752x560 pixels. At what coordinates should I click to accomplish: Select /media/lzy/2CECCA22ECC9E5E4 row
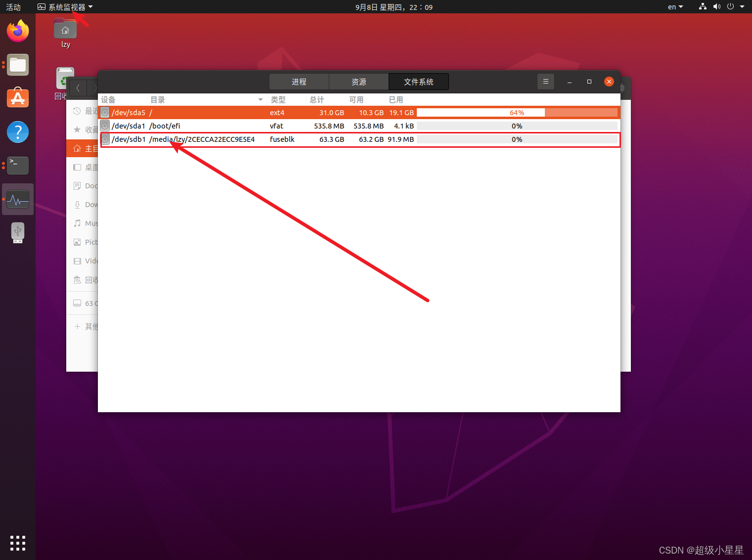[359, 139]
